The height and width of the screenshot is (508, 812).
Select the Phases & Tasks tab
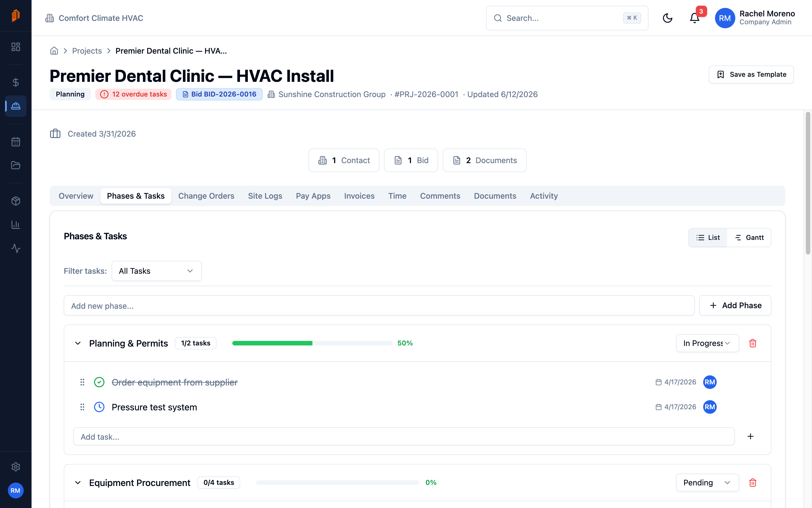point(136,196)
